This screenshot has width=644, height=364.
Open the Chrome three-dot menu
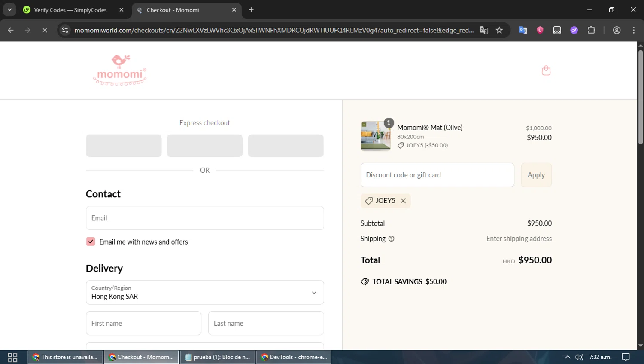click(634, 30)
